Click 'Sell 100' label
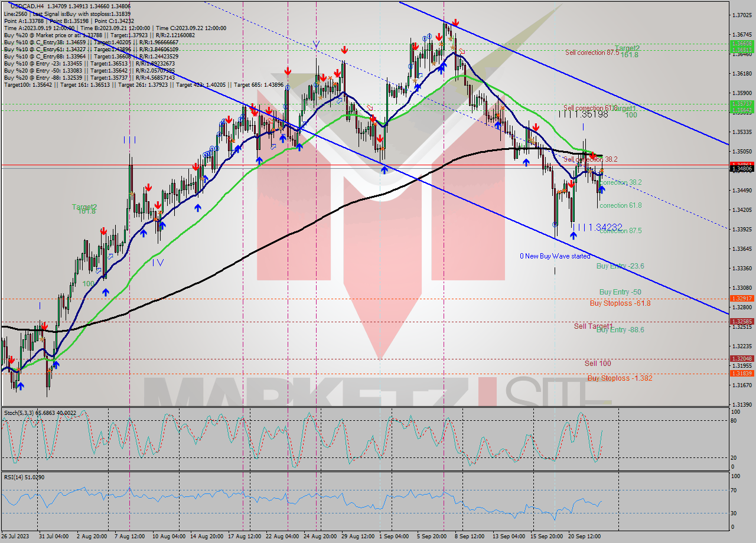The width and height of the screenshot is (756, 543). pyautogui.click(x=598, y=364)
